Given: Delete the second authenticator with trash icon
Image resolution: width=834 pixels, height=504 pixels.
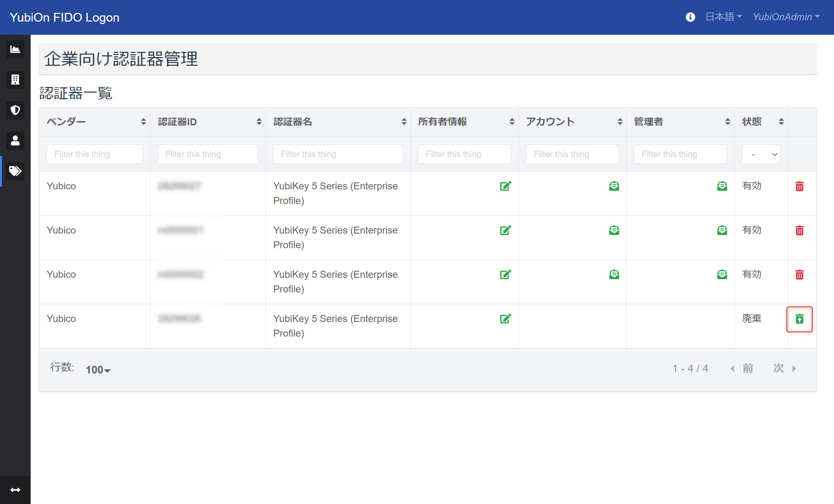Looking at the screenshot, I should 799,230.
